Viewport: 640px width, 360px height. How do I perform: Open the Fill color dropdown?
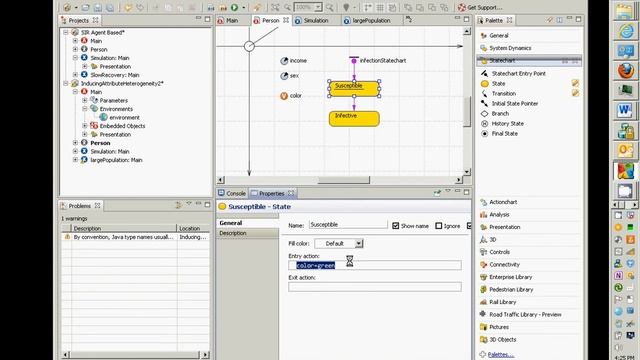point(339,244)
